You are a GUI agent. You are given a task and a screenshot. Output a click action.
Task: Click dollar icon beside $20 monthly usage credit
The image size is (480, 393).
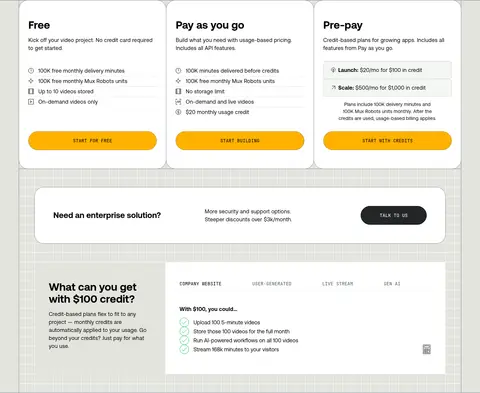178,112
